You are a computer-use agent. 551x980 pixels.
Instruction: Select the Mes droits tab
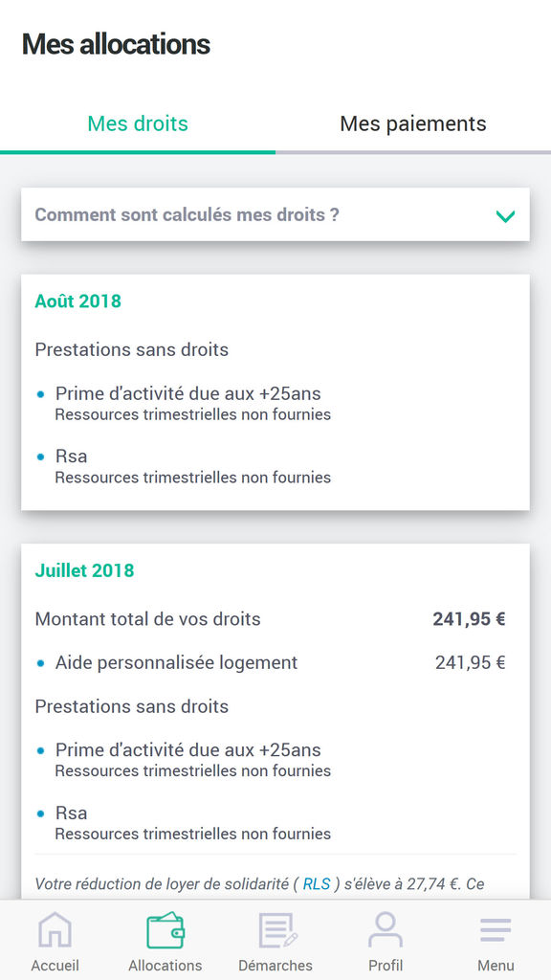point(138,123)
